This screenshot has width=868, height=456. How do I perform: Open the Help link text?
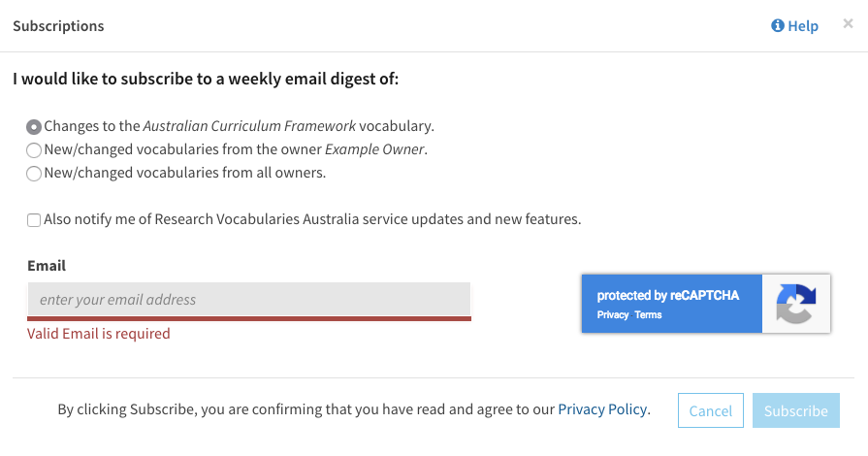[x=803, y=26]
